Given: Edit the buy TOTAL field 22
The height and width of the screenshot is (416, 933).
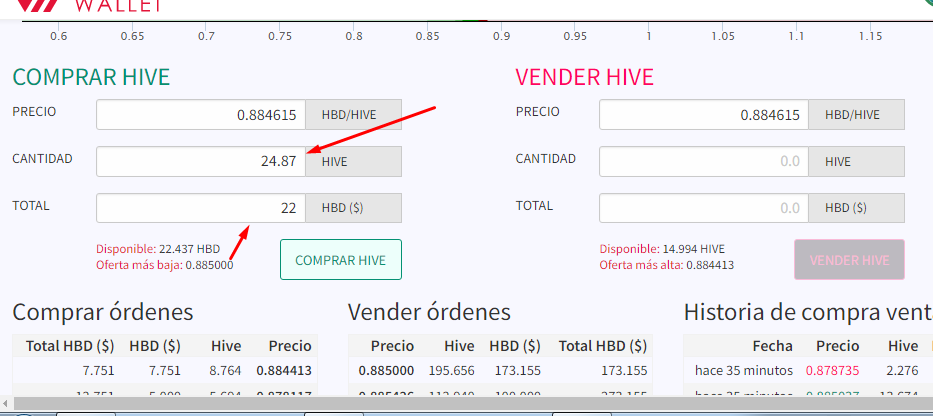Looking at the screenshot, I should pyautogui.click(x=201, y=208).
